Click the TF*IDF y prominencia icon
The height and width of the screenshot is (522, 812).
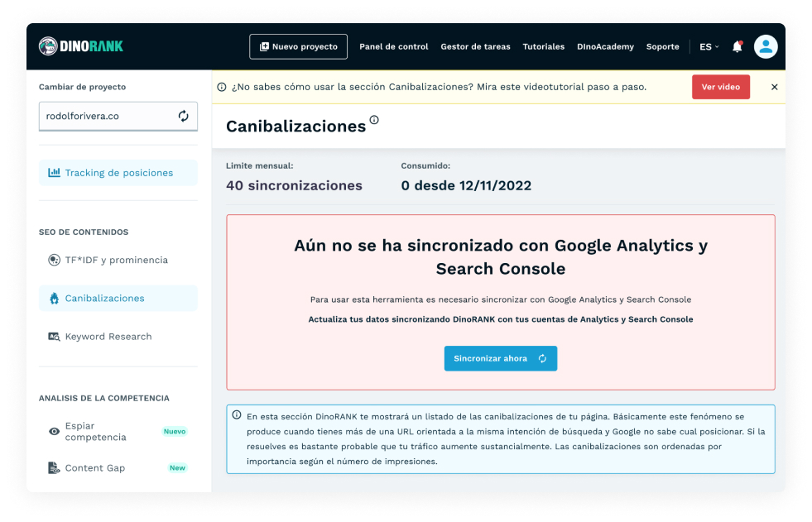coord(54,260)
